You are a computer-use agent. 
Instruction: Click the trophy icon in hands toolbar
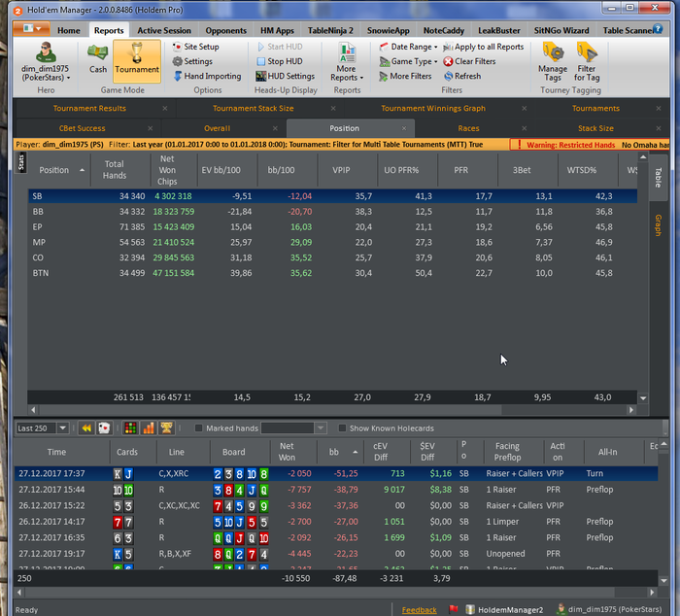tap(166, 428)
